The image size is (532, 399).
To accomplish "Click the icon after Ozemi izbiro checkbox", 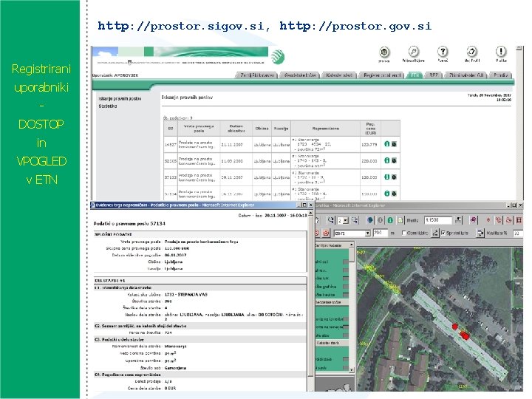I will pyautogui.click(x=435, y=233).
